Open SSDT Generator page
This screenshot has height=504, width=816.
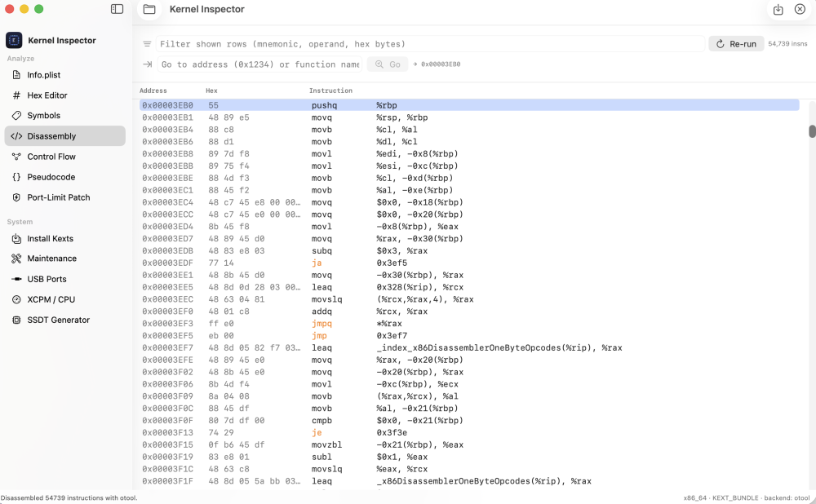(x=65, y=320)
